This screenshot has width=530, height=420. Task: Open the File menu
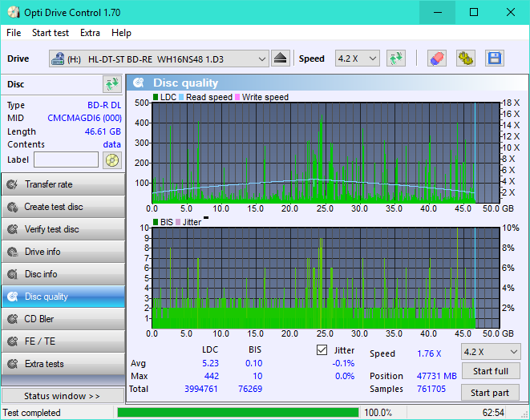(14, 33)
